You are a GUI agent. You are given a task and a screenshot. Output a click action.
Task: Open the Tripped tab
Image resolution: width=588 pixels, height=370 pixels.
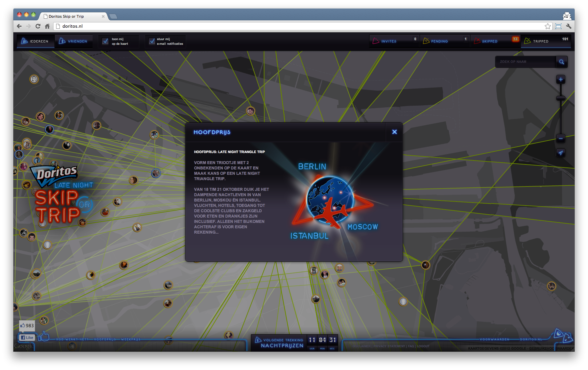point(546,41)
